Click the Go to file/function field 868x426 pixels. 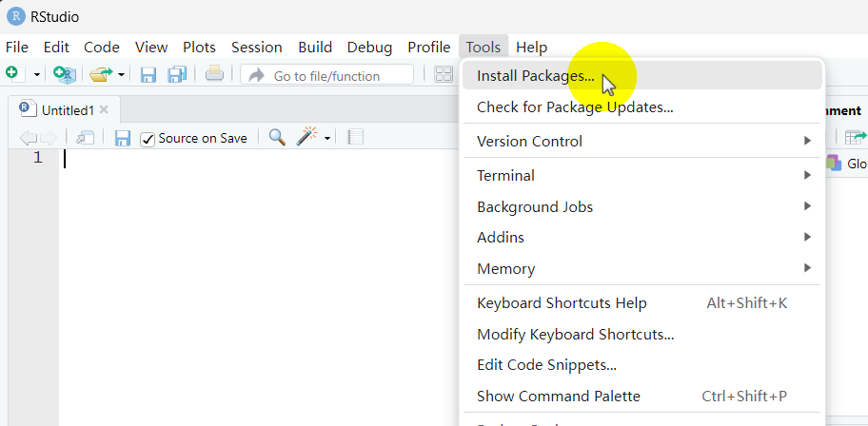click(x=326, y=76)
